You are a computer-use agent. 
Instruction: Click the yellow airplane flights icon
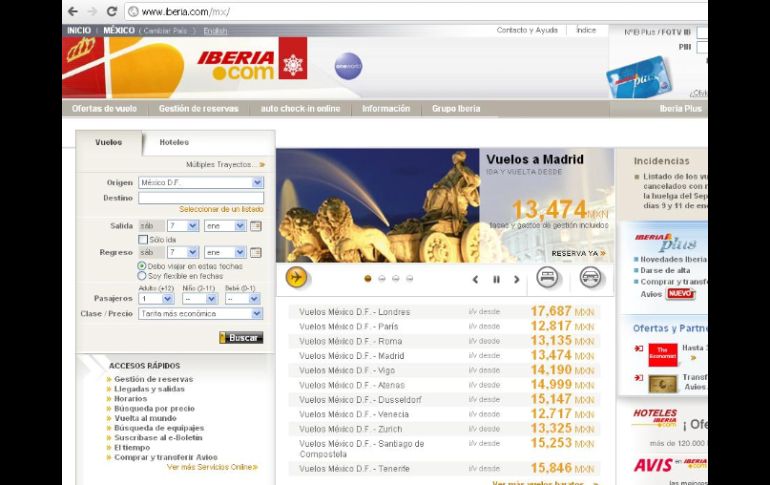coord(296,278)
